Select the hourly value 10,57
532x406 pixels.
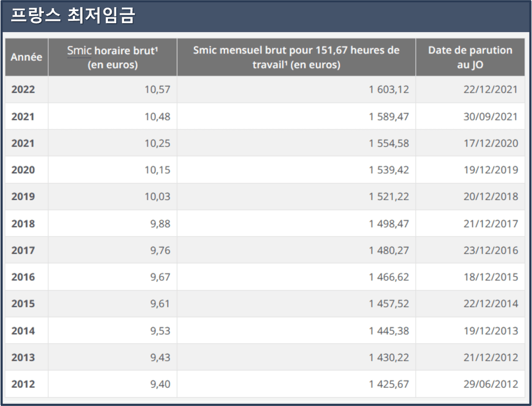point(158,90)
